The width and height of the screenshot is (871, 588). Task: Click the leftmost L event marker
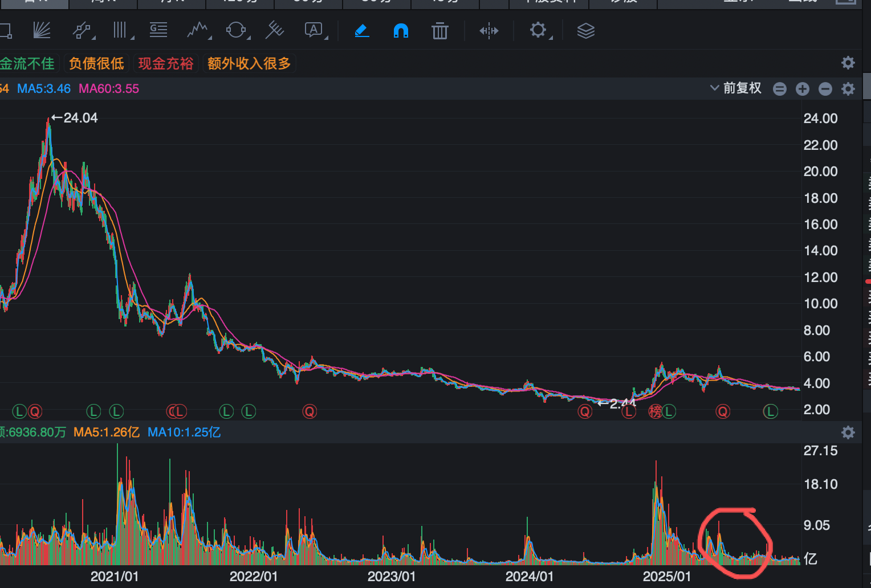[19, 411]
